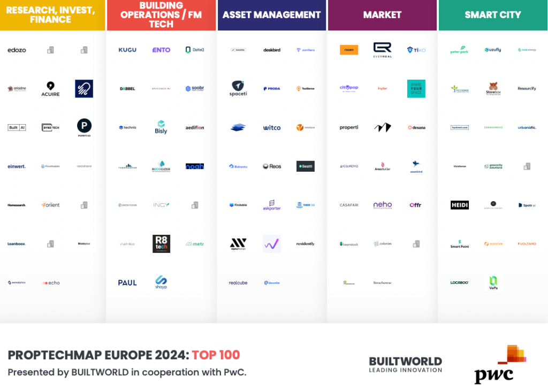
Task: Open the Homesearch logo
Action: [x=17, y=205]
